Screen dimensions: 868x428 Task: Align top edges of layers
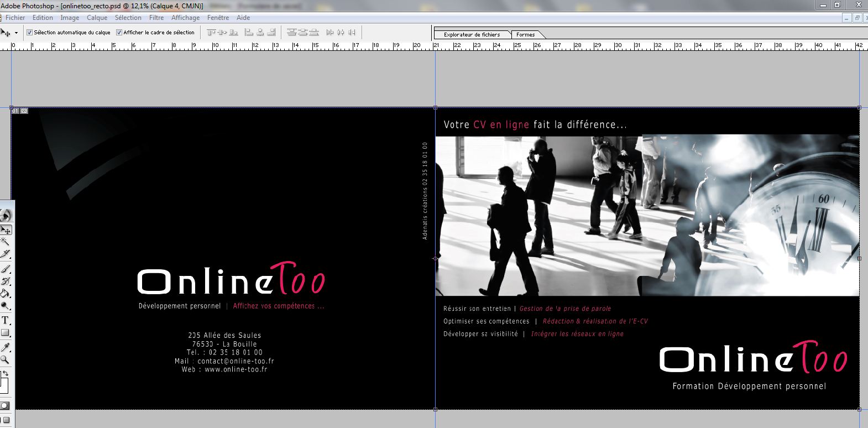point(212,33)
